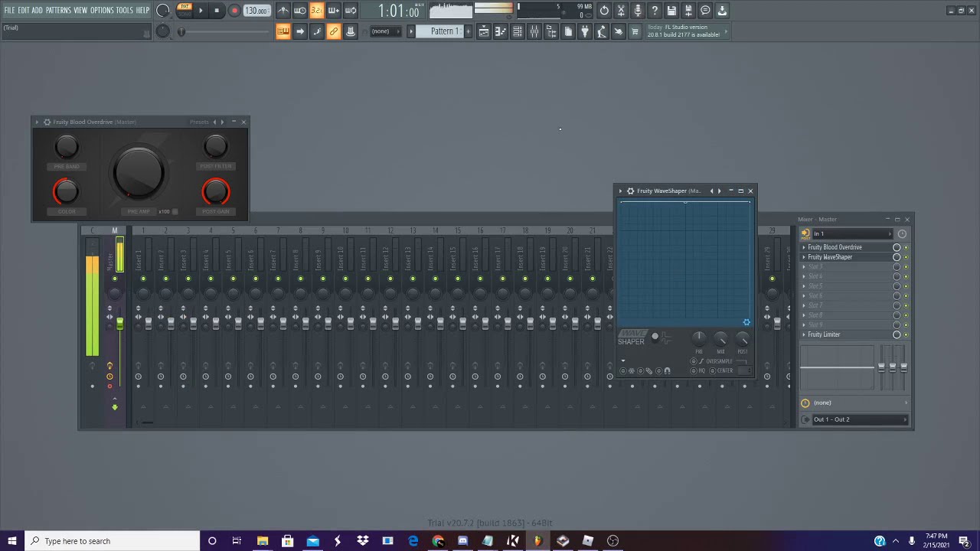Viewport: 980px width, 551px height.
Task: Mute the Master mixer track LED
Action: click(x=115, y=279)
